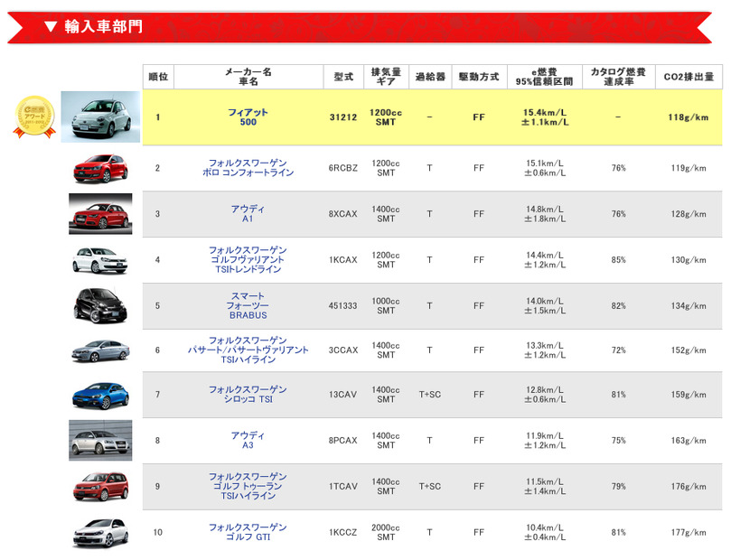Select model code 13CAV cell
Screen dimensions: 731x560
[343, 395]
